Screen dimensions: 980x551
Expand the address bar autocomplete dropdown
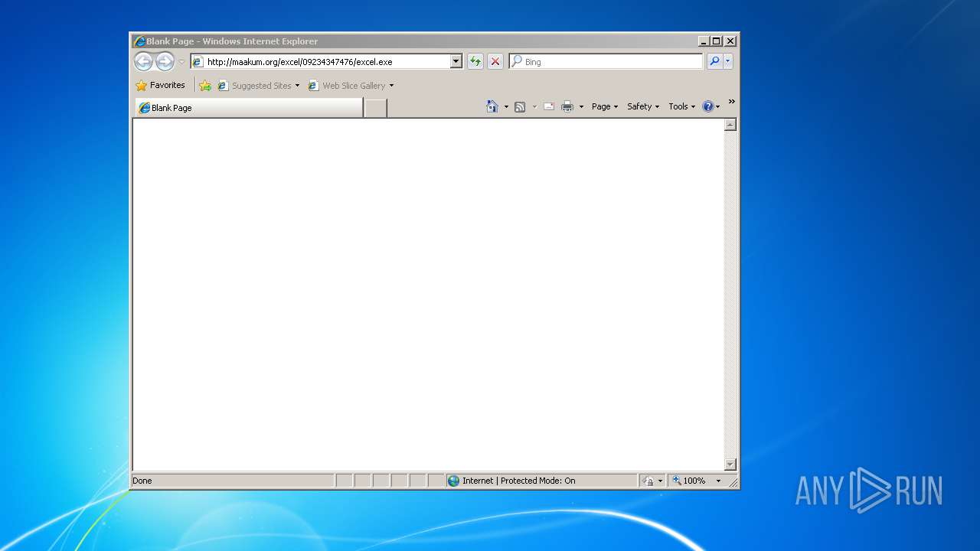point(456,62)
